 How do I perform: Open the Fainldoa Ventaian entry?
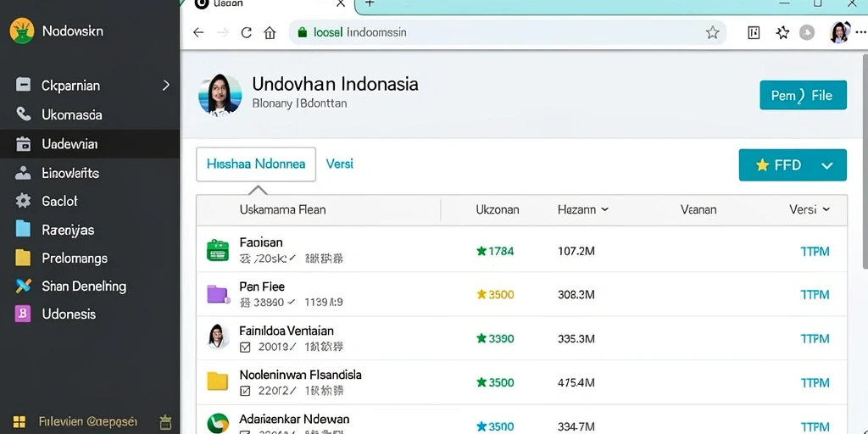287,331
